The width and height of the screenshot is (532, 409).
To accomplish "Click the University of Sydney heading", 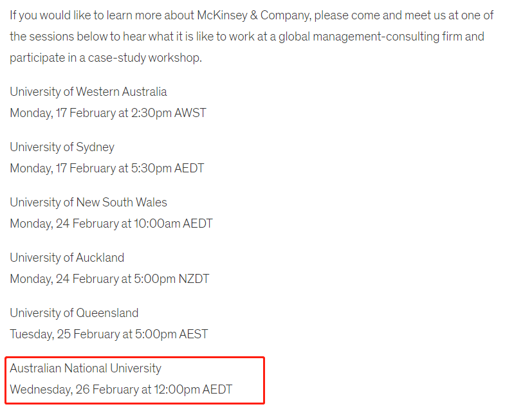I will coord(62,147).
